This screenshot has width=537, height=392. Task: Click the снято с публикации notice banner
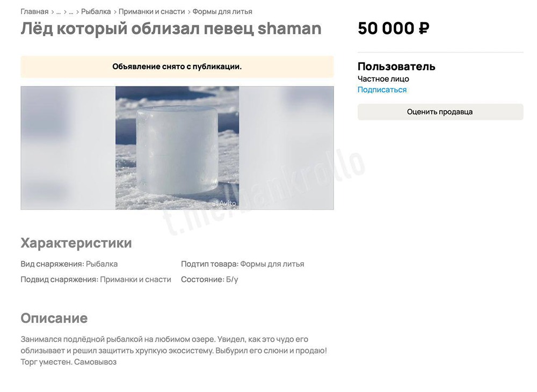[x=177, y=66]
